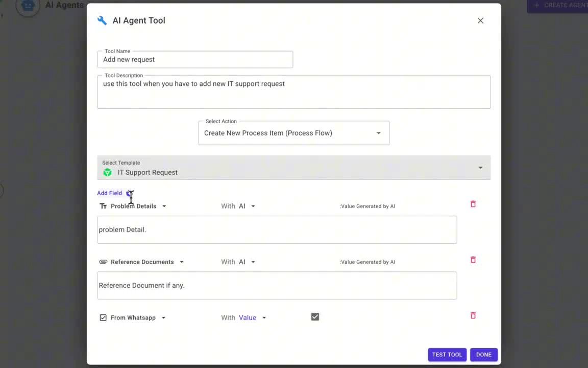Focus the Tool Name input field

tap(195, 59)
